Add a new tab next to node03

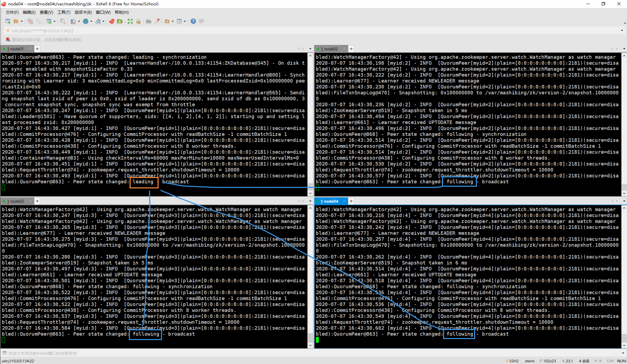pyautogui.click(x=37, y=201)
